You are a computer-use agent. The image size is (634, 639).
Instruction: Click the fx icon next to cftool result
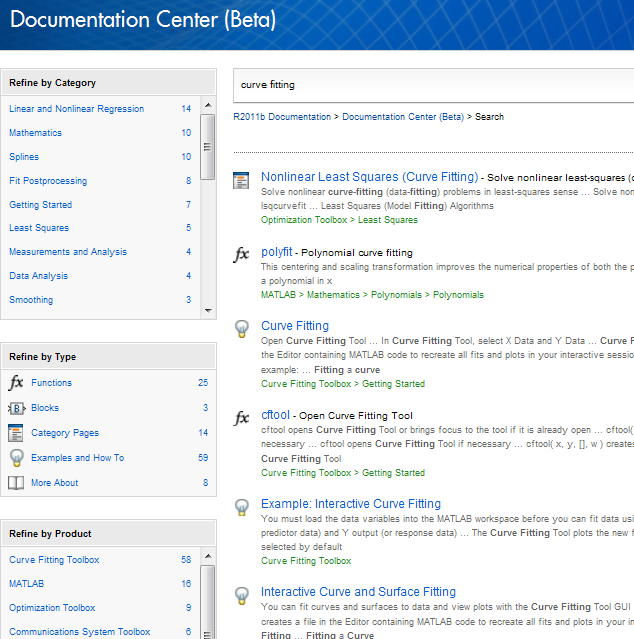coord(241,418)
